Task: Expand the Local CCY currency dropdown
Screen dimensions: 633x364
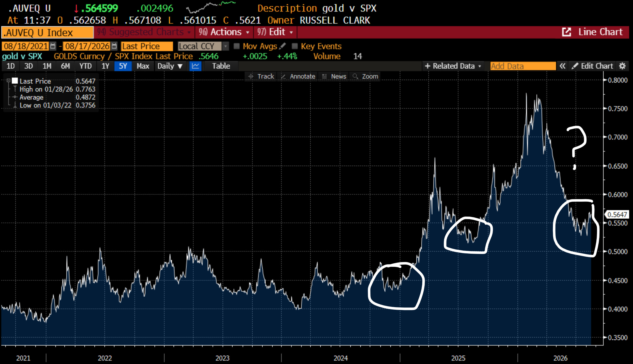Action: click(226, 46)
